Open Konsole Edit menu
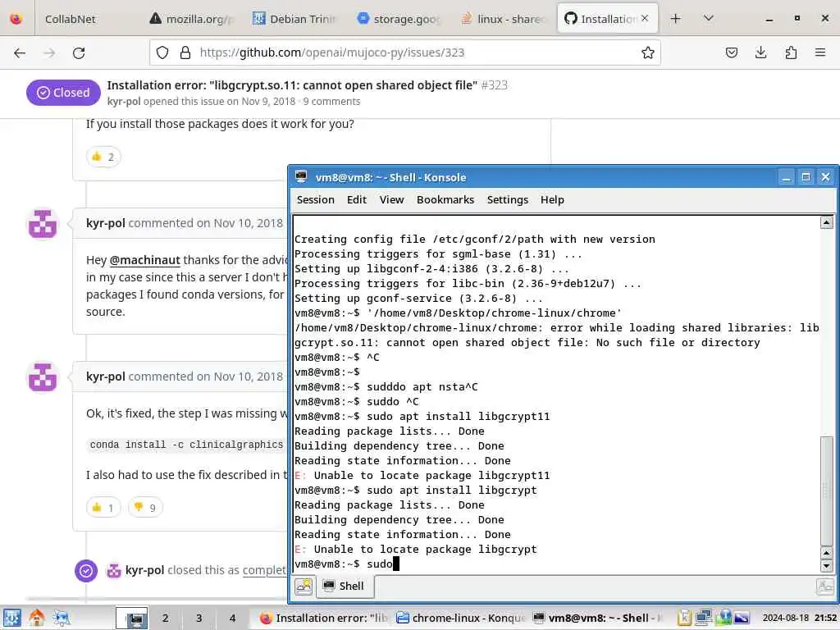Screen dimensions: 840x630 [x=357, y=200]
